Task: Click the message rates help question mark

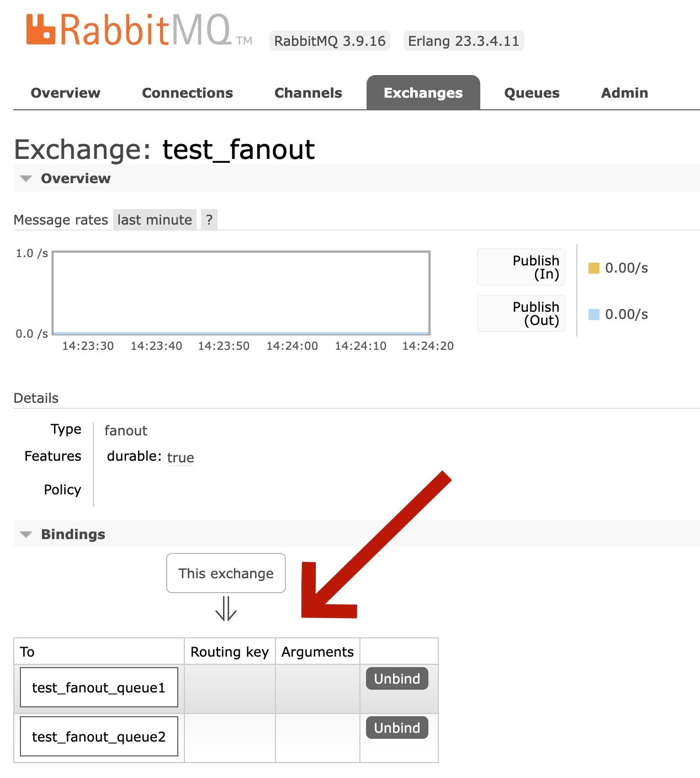Action: [x=209, y=220]
